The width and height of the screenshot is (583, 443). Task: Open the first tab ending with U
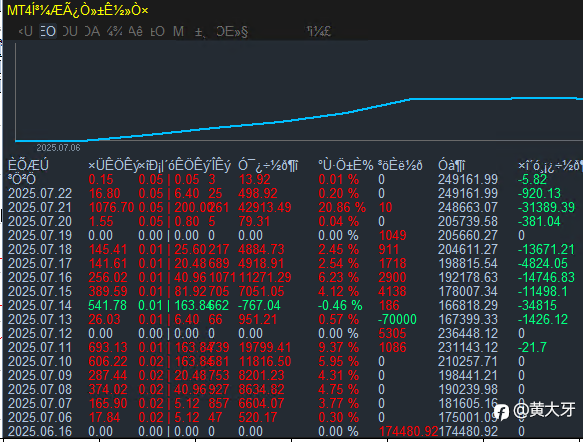pos(26,32)
